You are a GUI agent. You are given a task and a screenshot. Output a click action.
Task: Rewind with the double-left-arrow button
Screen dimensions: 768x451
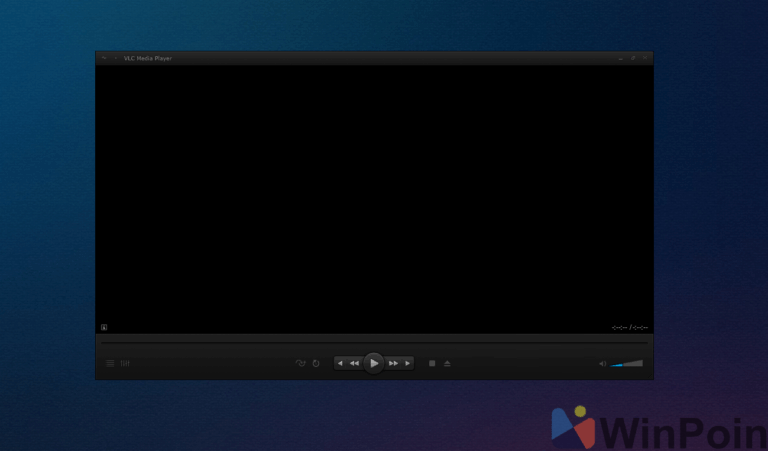point(355,363)
